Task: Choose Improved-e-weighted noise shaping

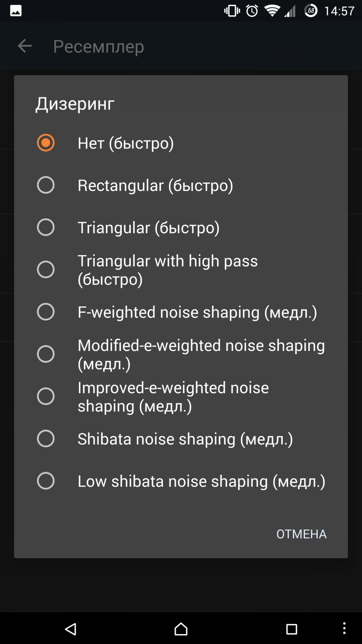Action: point(181,396)
